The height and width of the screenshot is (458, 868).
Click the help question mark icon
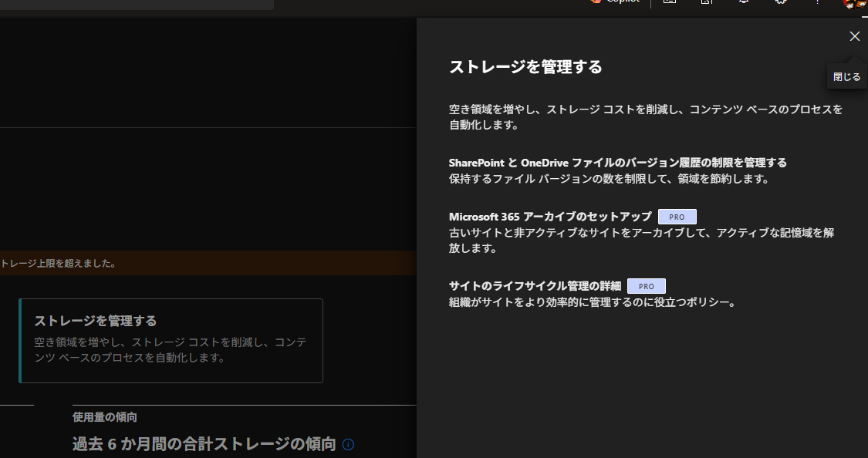817,2
